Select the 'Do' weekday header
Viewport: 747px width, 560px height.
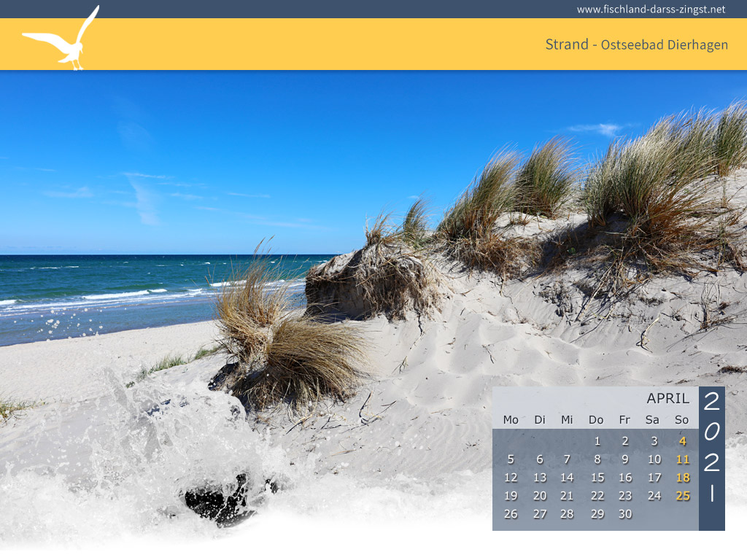pos(596,419)
